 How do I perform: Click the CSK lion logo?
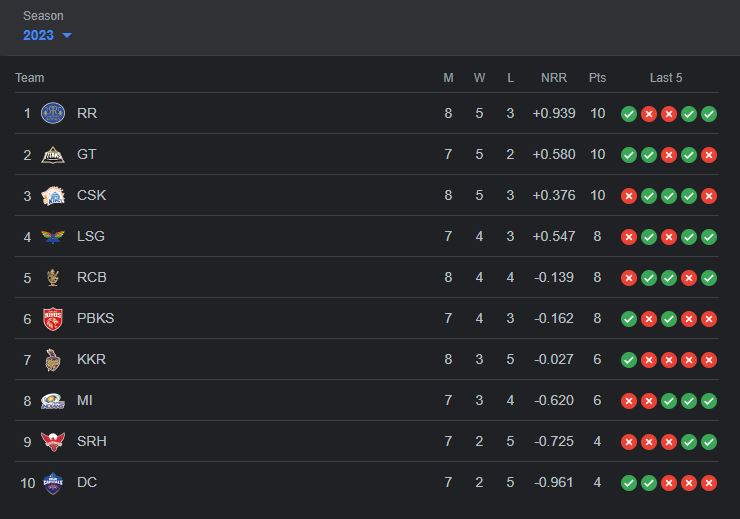tap(53, 195)
